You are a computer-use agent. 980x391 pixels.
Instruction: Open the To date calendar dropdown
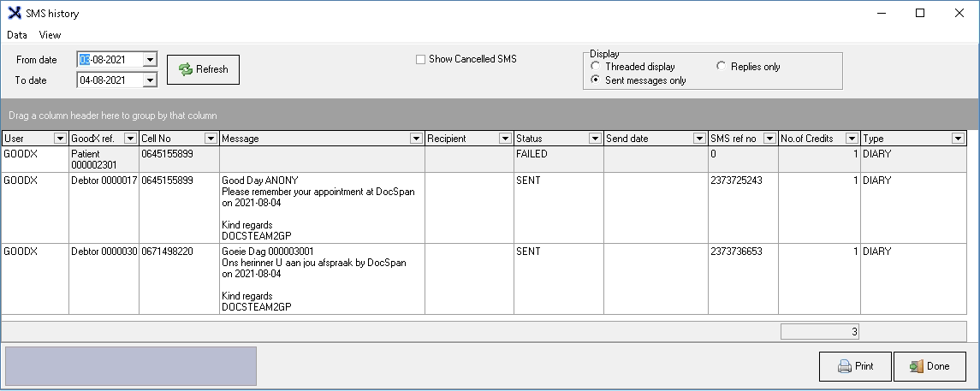pyautogui.click(x=150, y=80)
